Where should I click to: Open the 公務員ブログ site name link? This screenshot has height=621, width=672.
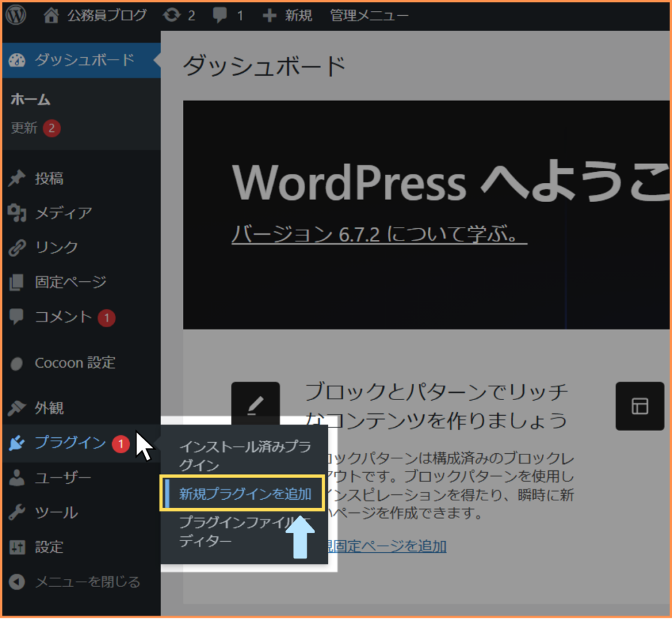107,16
